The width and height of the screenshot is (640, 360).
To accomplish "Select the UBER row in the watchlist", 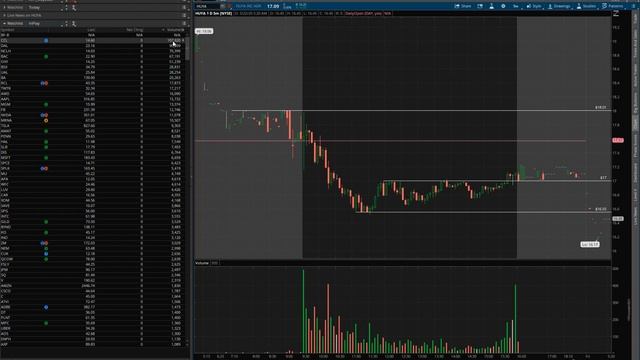I will click(x=93, y=328).
